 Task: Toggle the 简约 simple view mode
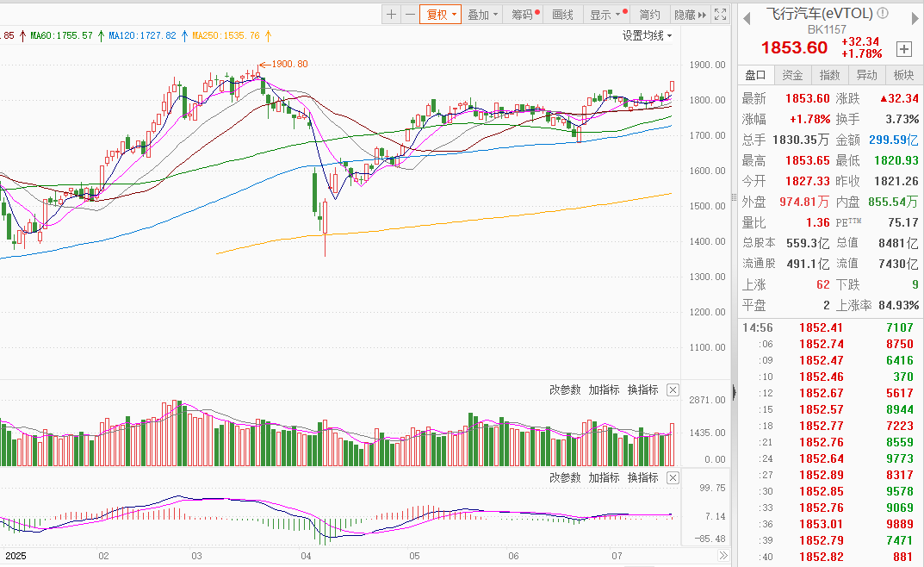coord(649,15)
